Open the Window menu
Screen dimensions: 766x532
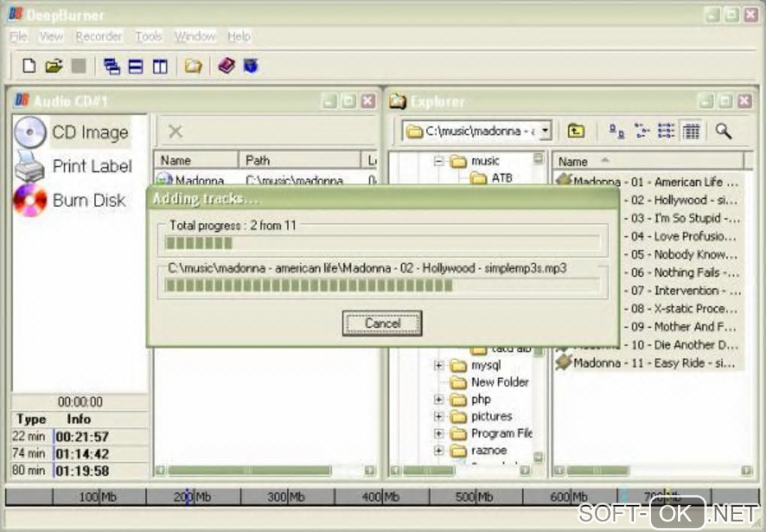[195, 37]
